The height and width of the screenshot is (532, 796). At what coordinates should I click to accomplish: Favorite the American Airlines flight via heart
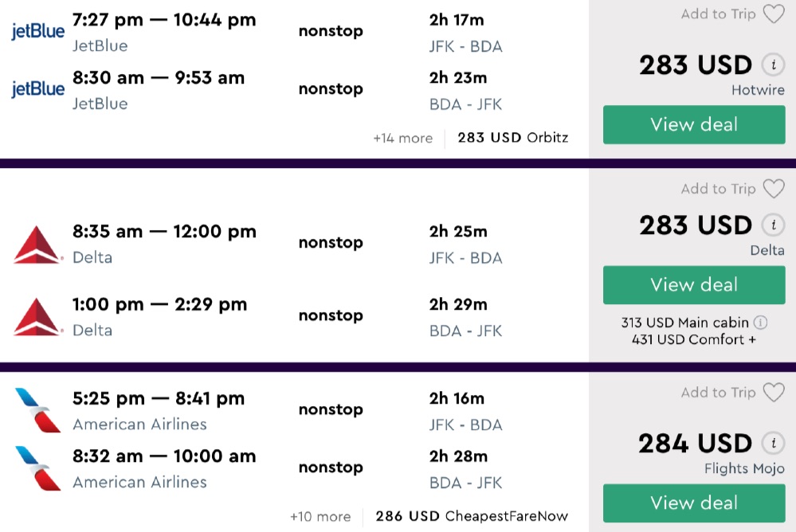click(x=773, y=393)
